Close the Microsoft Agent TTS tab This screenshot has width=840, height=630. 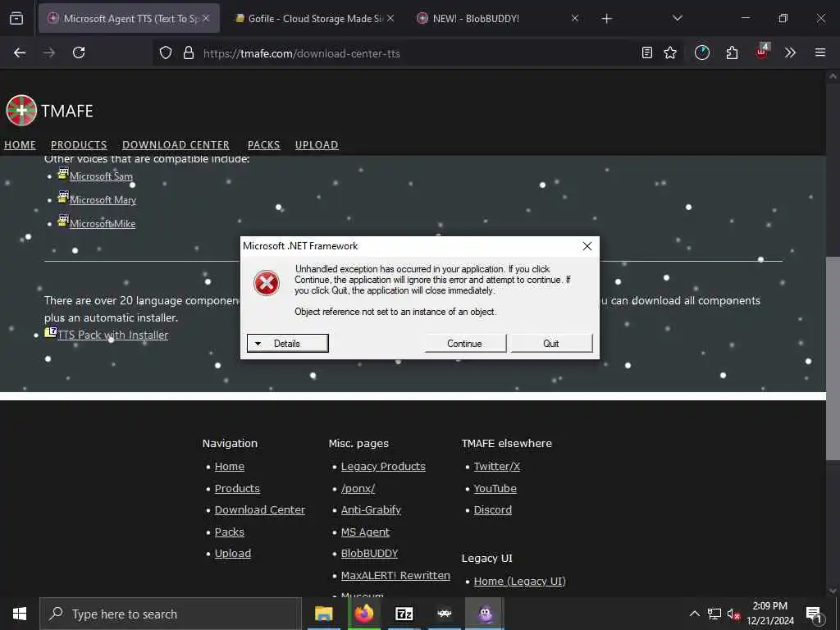pyautogui.click(x=206, y=18)
